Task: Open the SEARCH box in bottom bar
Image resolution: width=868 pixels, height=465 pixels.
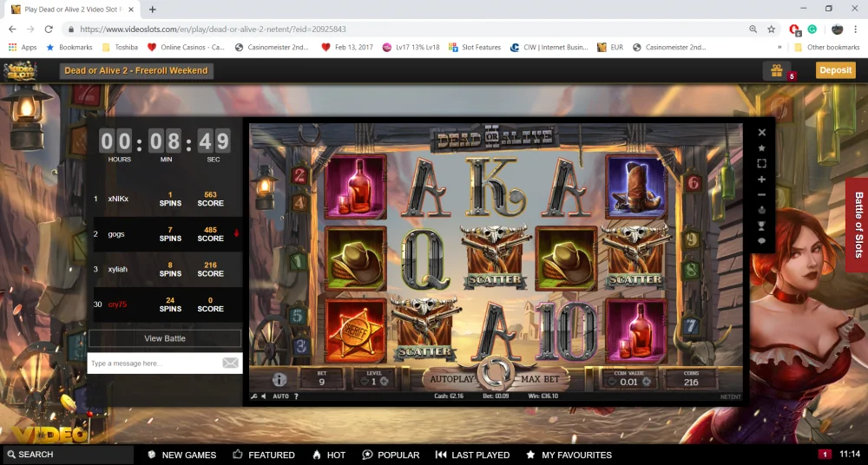Action: point(68,455)
